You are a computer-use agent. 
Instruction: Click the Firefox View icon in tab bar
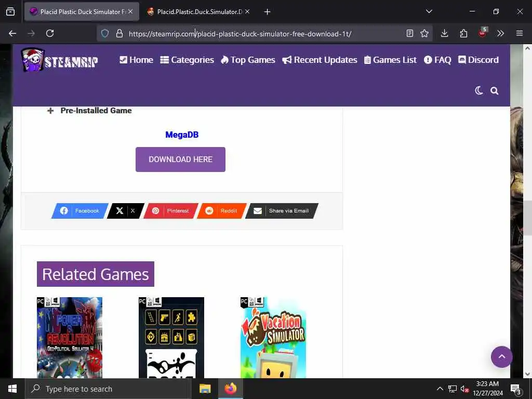pos(10,11)
